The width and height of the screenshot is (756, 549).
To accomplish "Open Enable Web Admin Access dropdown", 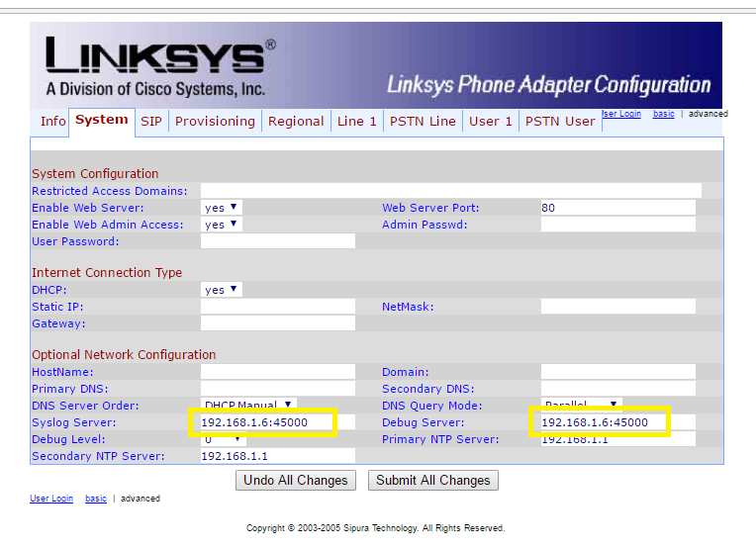I will click(x=222, y=225).
